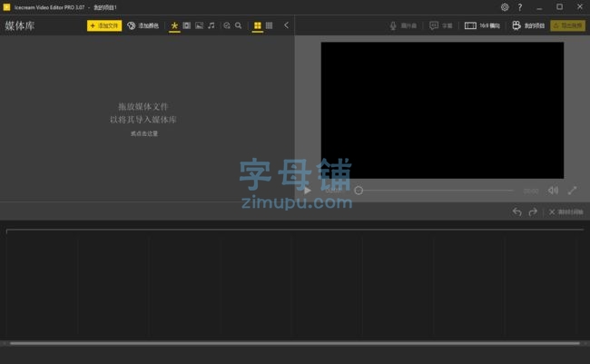
Task: Click the 添加颜色 add color palette button
Action: [x=143, y=25]
